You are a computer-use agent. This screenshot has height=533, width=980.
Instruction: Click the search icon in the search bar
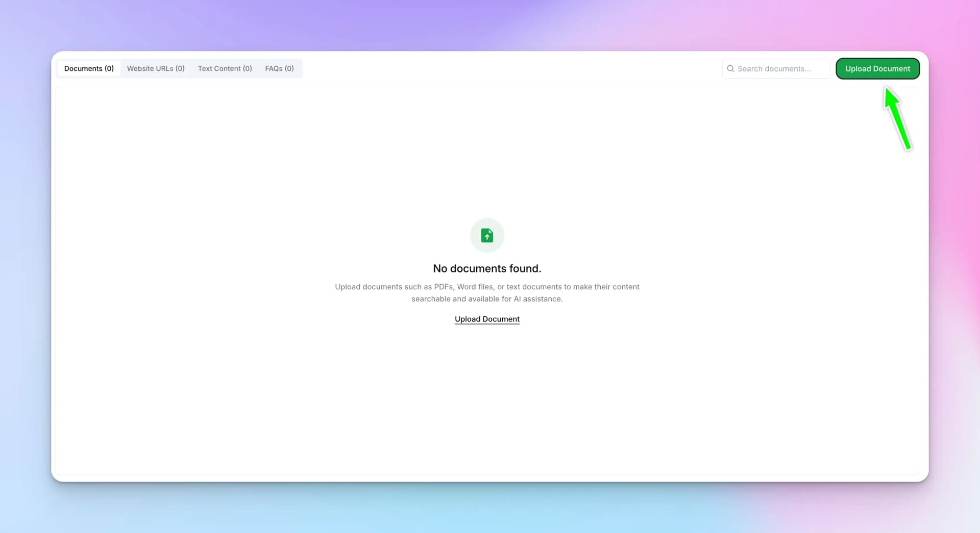tap(731, 68)
